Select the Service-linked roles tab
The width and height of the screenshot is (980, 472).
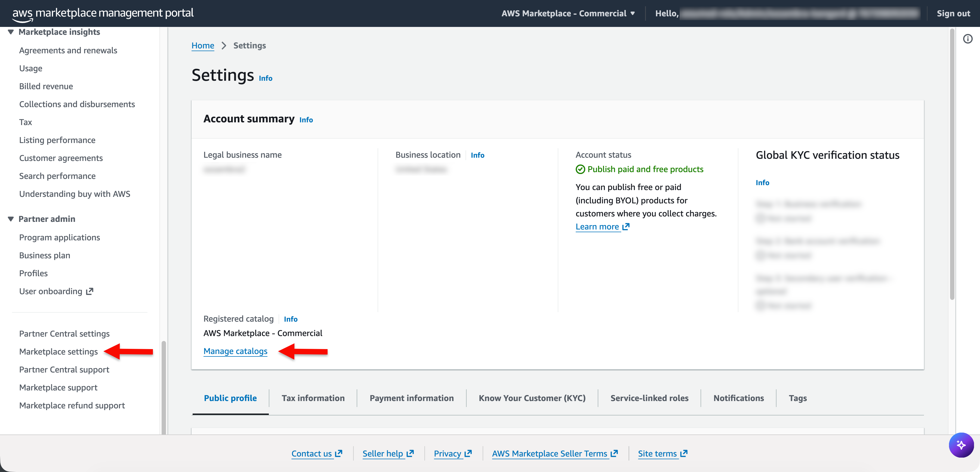pos(649,398)
